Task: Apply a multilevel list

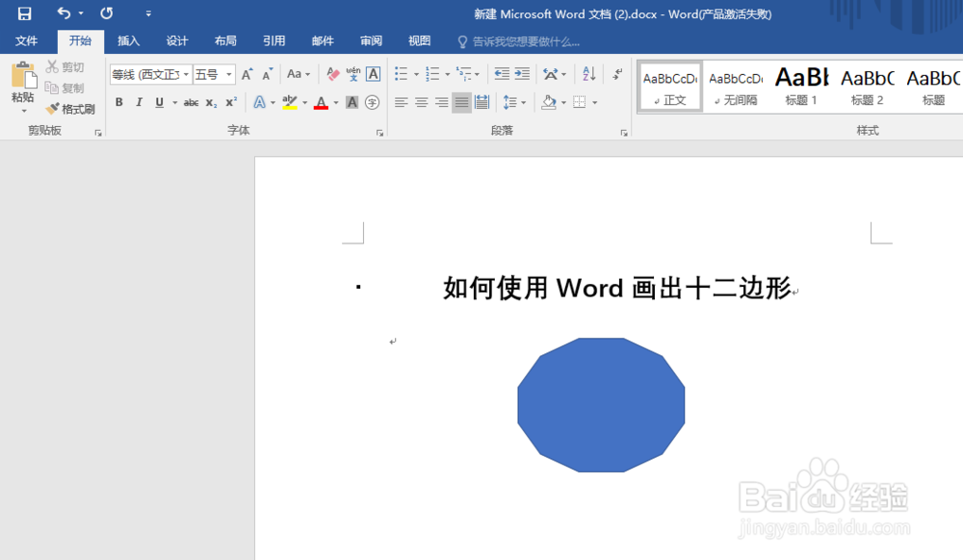Action: [x=464, y=74]
